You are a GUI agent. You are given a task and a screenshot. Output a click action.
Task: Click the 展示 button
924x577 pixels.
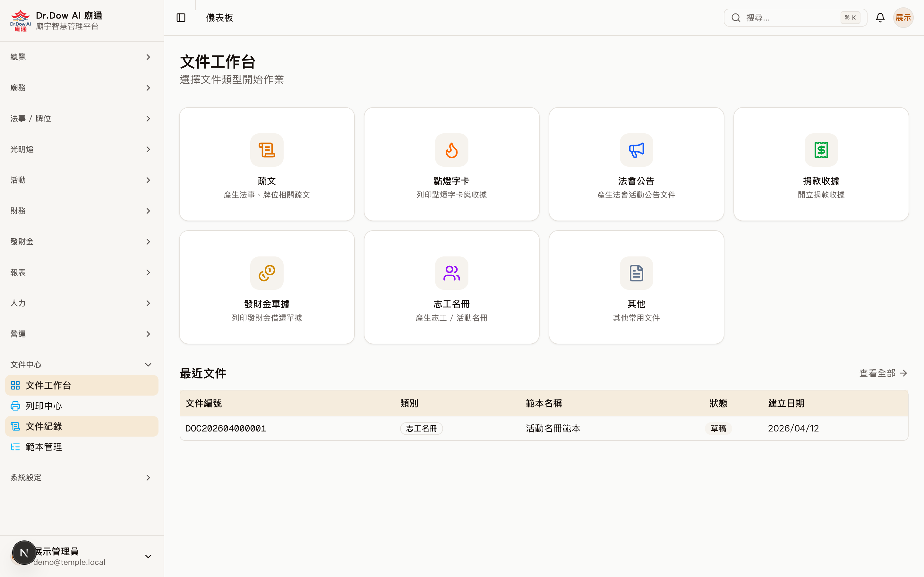point(903,17)
